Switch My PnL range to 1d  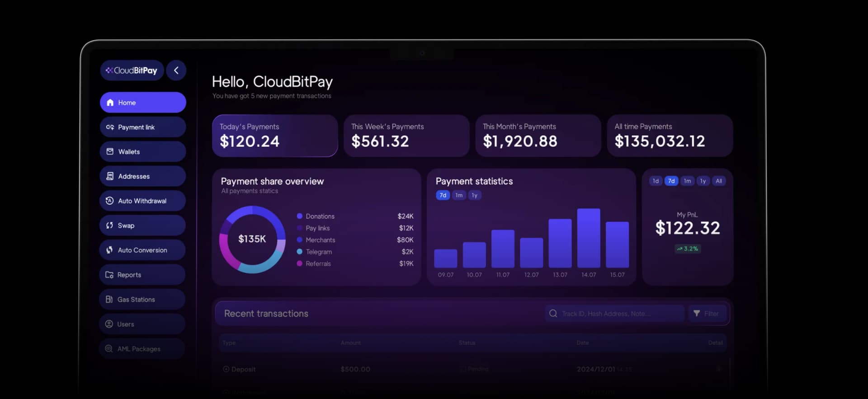click(656, 181)
